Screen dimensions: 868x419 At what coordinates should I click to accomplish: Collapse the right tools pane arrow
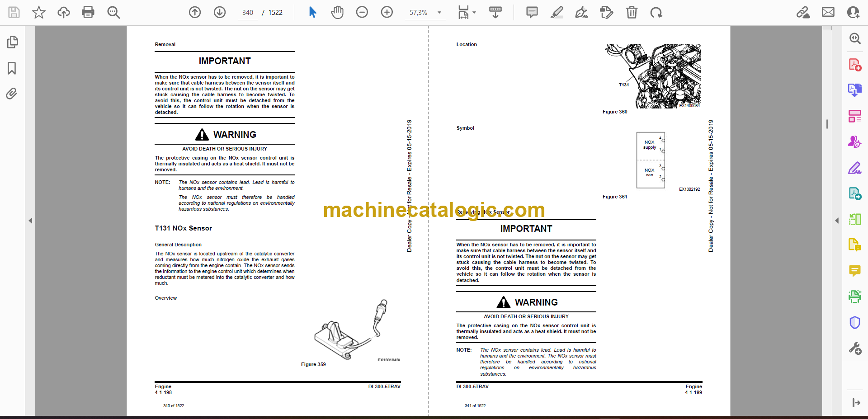pos(837,221)
